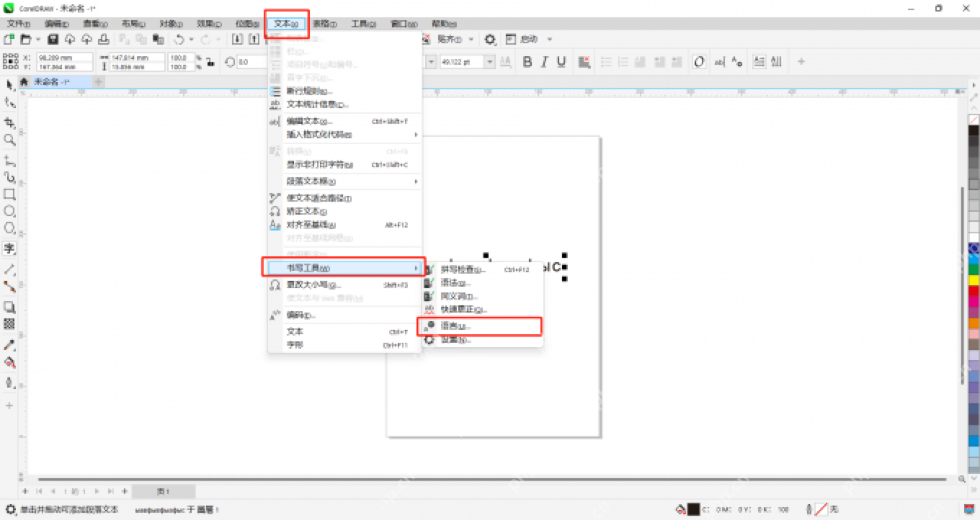
Task: Expand the 启动 launcher dropdown arrow
Action: point(549,39)
